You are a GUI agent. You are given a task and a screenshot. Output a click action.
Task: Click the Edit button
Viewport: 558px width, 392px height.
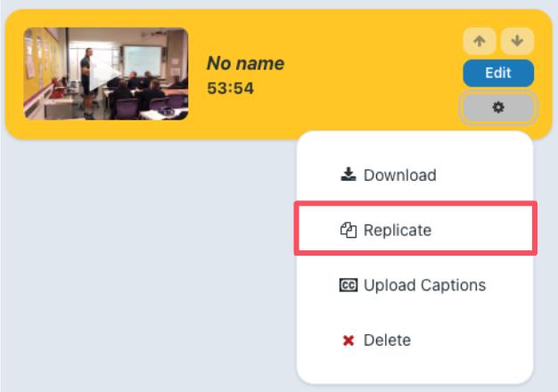coord(498,73)
